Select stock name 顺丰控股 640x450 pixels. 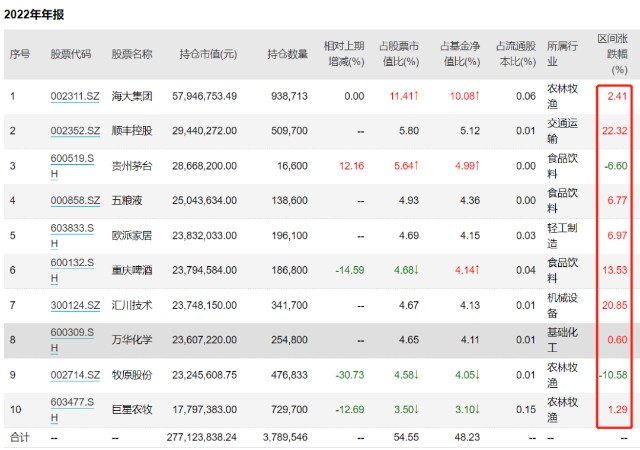pyautogui.click(x=132, y=131)
